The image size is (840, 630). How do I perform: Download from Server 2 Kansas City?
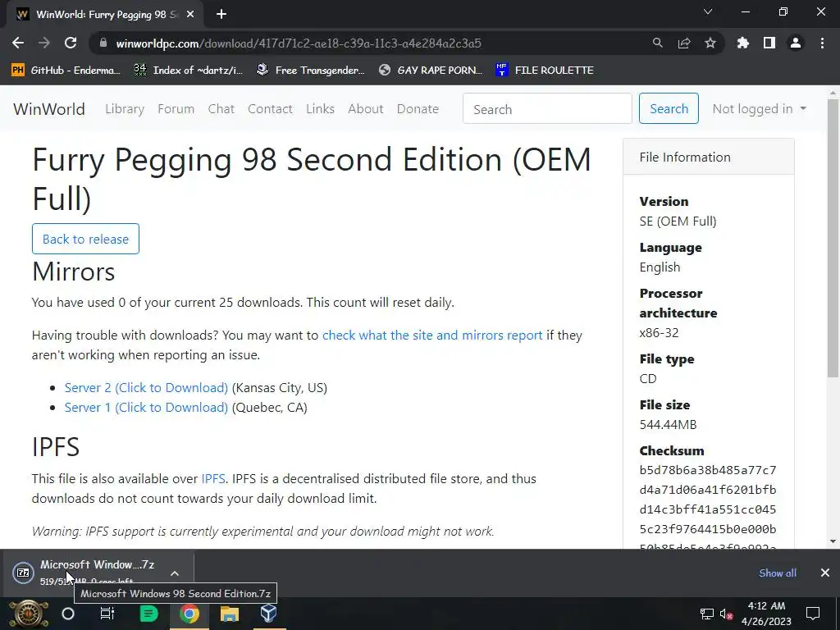coord(146,388)
